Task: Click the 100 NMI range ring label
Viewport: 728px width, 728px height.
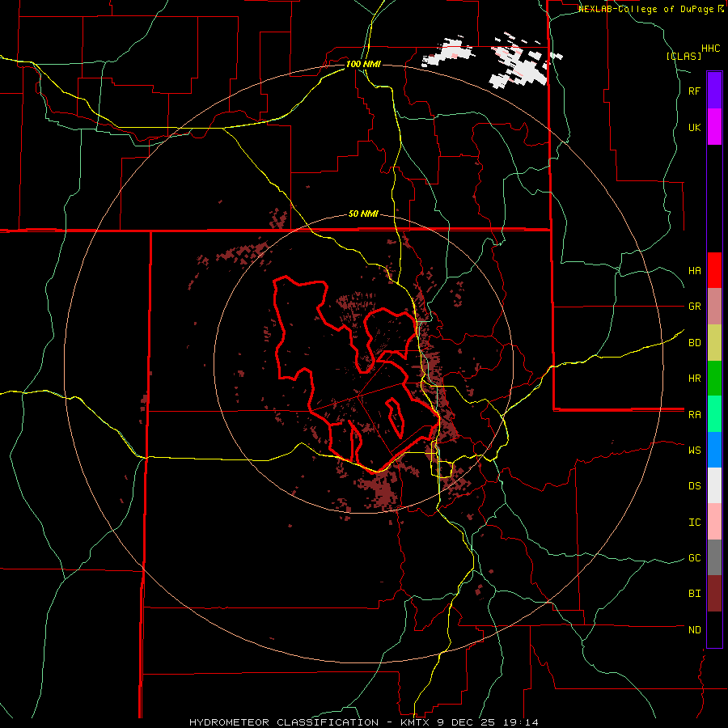Action: pos(363,64)
